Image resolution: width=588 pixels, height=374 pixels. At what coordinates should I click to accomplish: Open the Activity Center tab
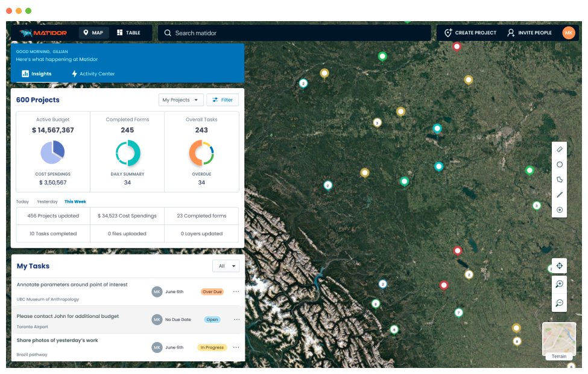coord(93,74)
